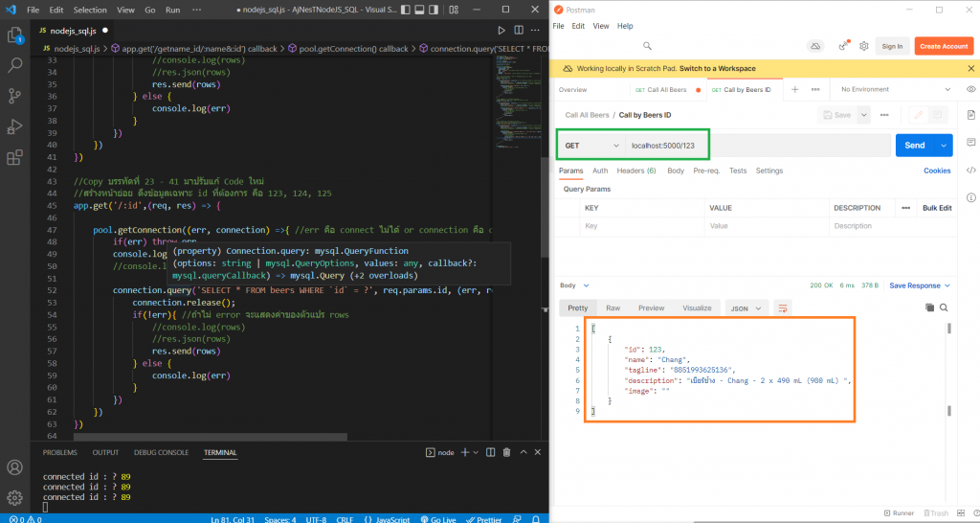Viewport: 980px width, 523px height.
Task: Open the Explorer view in VS Code
Action: (14, 35)
